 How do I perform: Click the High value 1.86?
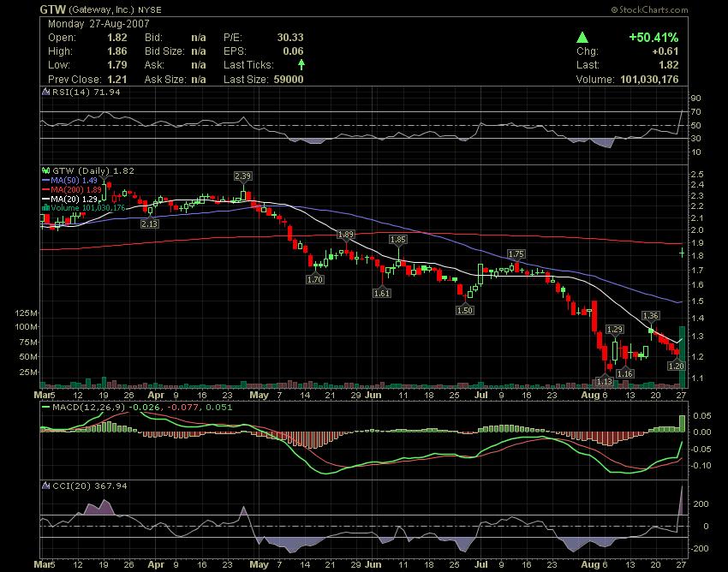click(117, 51)
